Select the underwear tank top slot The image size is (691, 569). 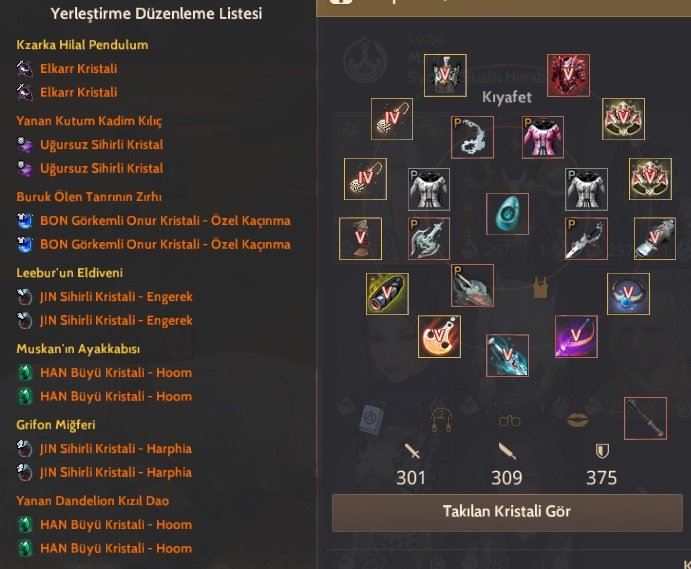541,287
